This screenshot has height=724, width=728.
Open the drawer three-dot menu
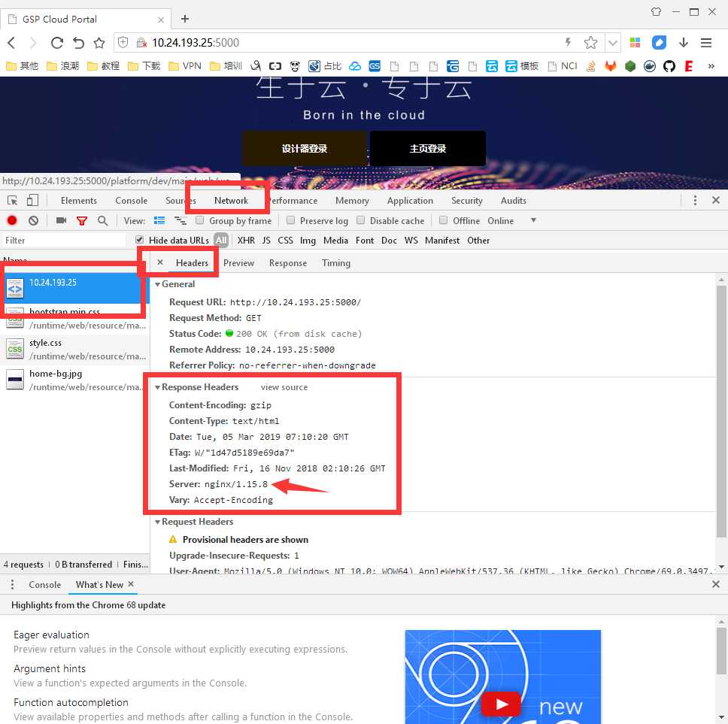tap(12, 585)
